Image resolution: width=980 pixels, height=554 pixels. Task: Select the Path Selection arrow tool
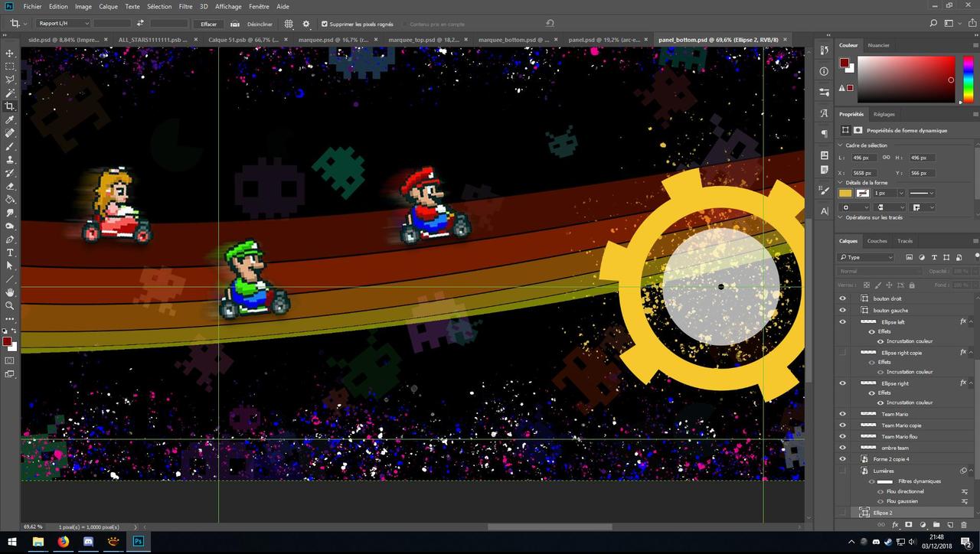(10, 265)
